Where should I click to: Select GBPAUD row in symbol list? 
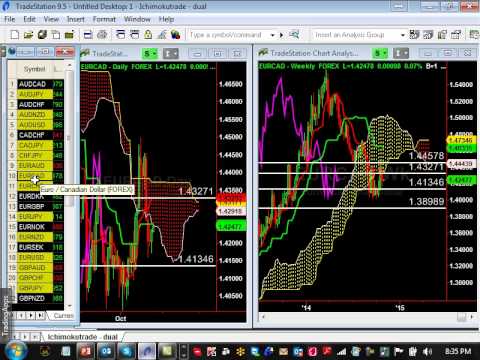35,268
